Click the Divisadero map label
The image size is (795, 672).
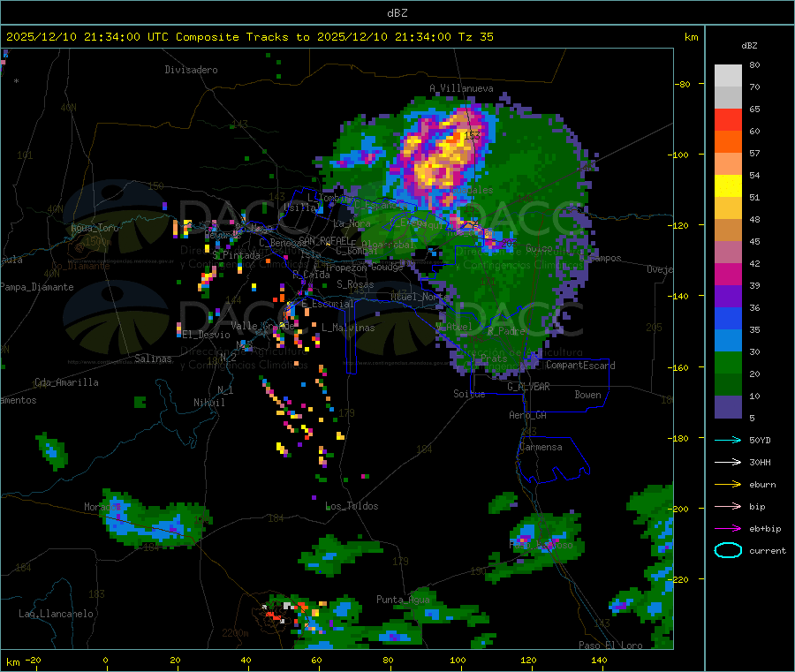coord(191,70)
